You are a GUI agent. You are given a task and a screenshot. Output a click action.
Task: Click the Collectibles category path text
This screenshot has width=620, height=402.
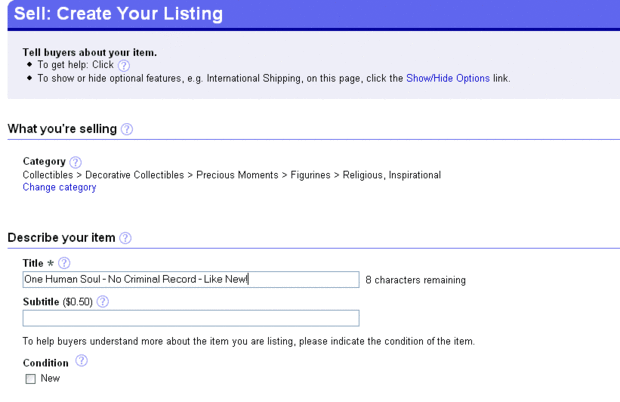click(231, 175)
